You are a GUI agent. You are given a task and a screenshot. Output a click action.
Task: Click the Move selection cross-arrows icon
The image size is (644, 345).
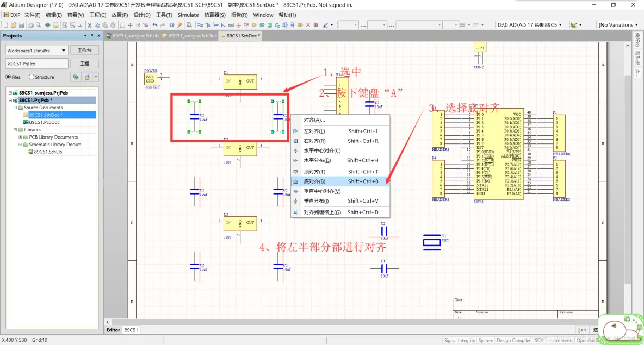[x=130, y=25]
